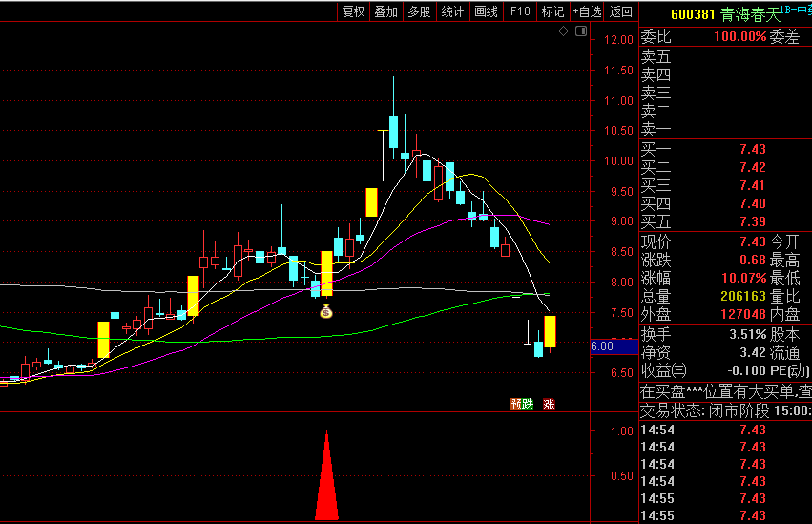Click the 涨幅 value 10.07%

pyautogui.click(x=743, y=278)
